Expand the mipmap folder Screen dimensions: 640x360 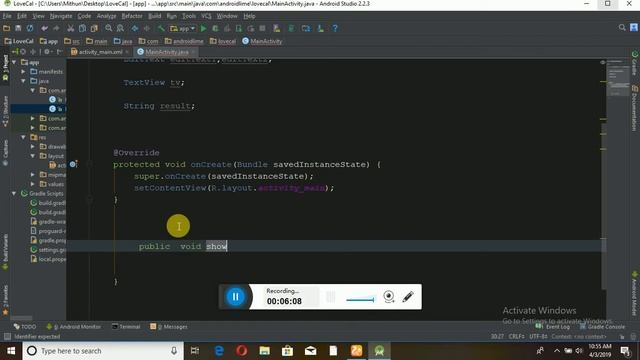tap(33, 175)
